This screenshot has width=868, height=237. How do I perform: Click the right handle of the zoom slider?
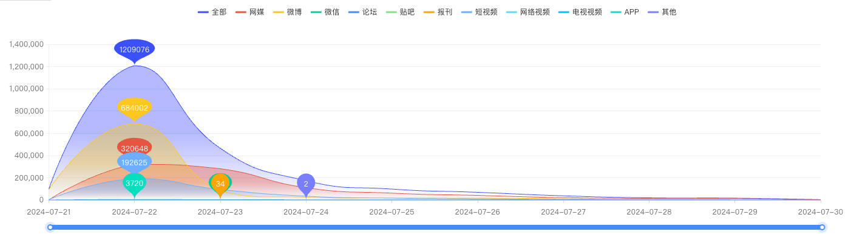pos(822,227)
